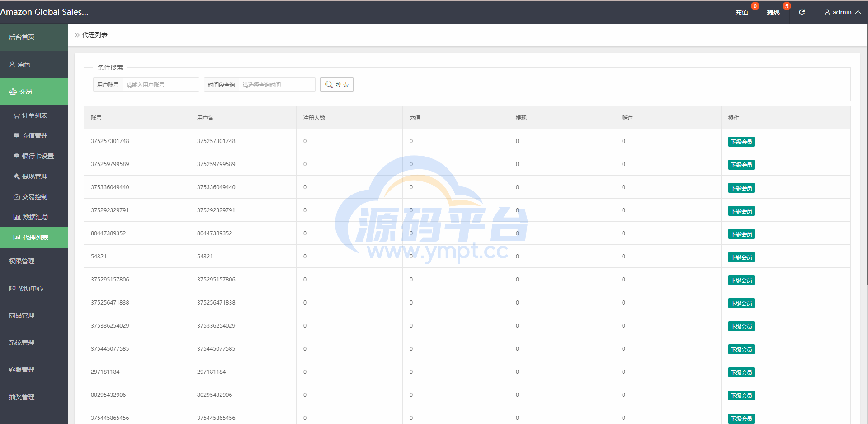Select account cell 375445865456
Screen dimensions: 868x424
(x=137, y=416)
